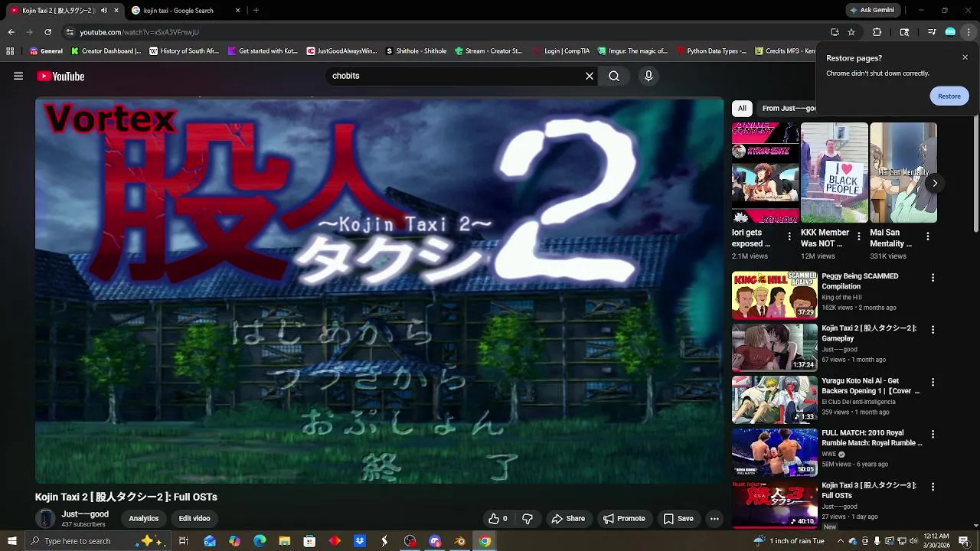This screenshot has height=551, width=980.
Task: Click the YouTube search magnifier button
Action: tap(614, 76)
